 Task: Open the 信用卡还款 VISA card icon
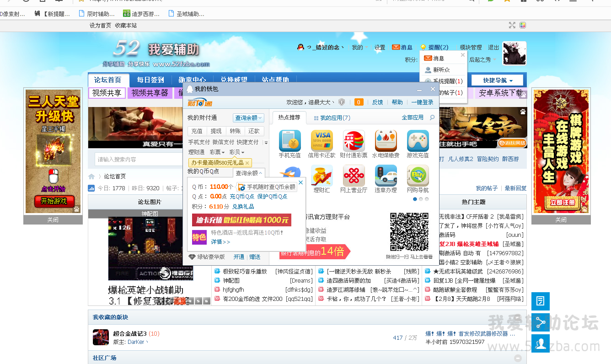point(322,141)
